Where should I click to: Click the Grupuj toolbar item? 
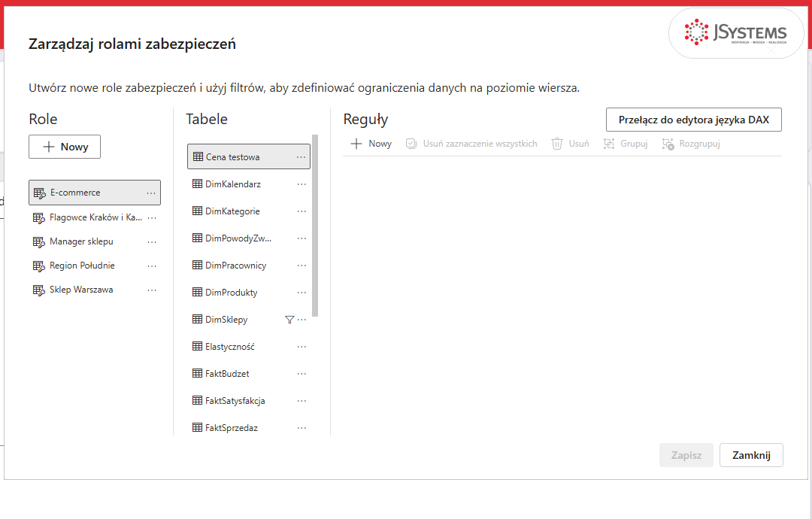pyautogui.click(x=626, y=144)
